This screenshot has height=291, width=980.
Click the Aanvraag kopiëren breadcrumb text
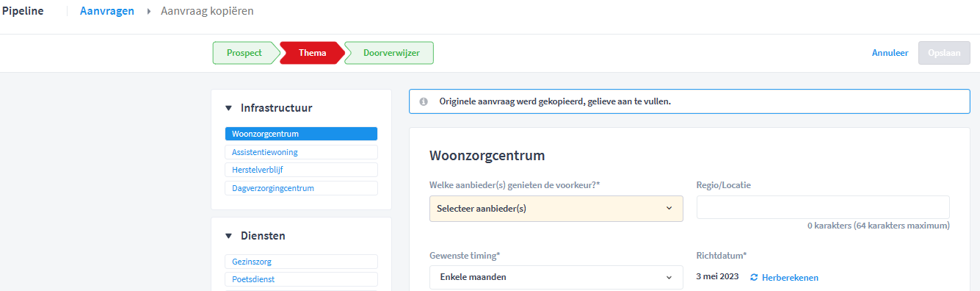(207, 11)
